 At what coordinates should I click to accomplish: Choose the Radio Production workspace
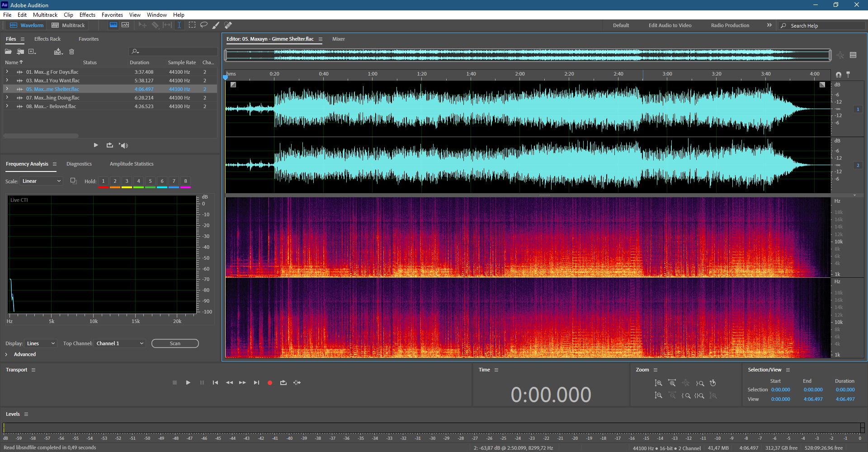pyautogui.click(x=730, y=25)
